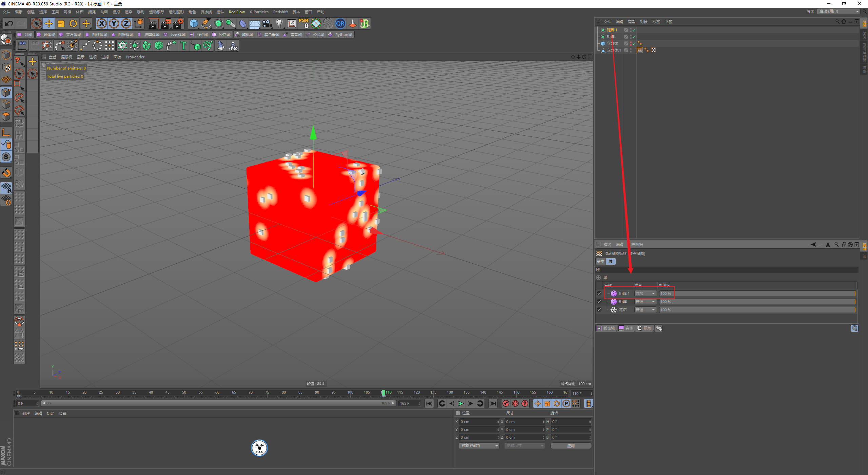868x475 pixels.
Task: Open the 界面 layout dropdown 启动 (用户)
Action: [x=839, y=12]
